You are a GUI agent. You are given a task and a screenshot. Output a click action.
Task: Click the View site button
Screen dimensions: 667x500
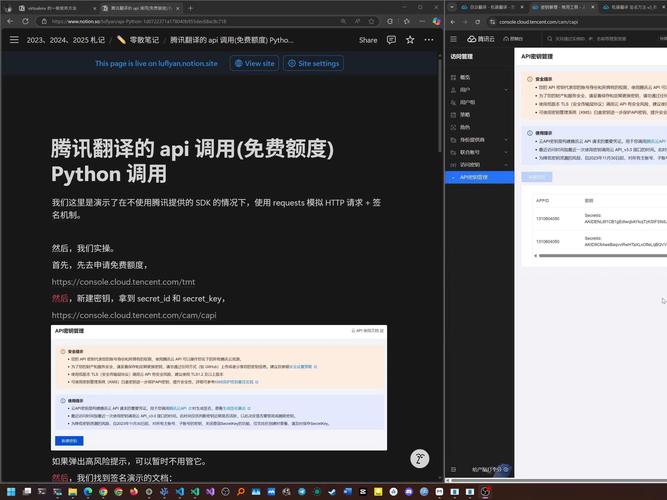point(254,63)
